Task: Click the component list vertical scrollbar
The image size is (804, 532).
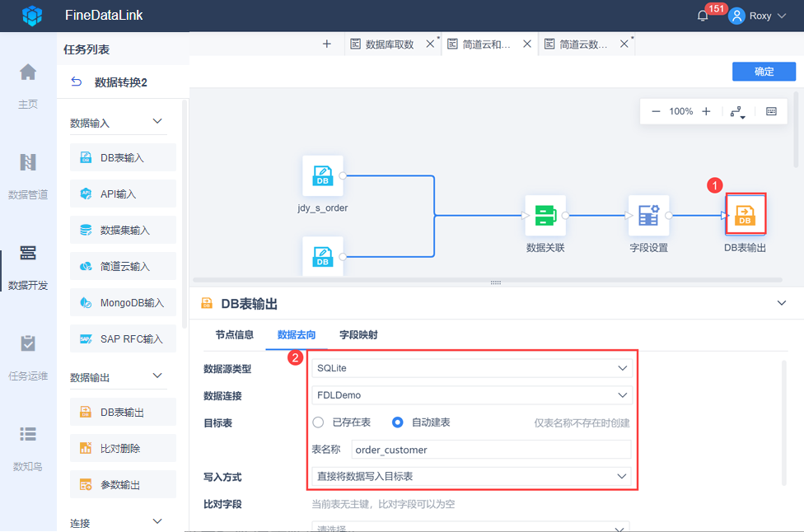Action: point(185,214)
